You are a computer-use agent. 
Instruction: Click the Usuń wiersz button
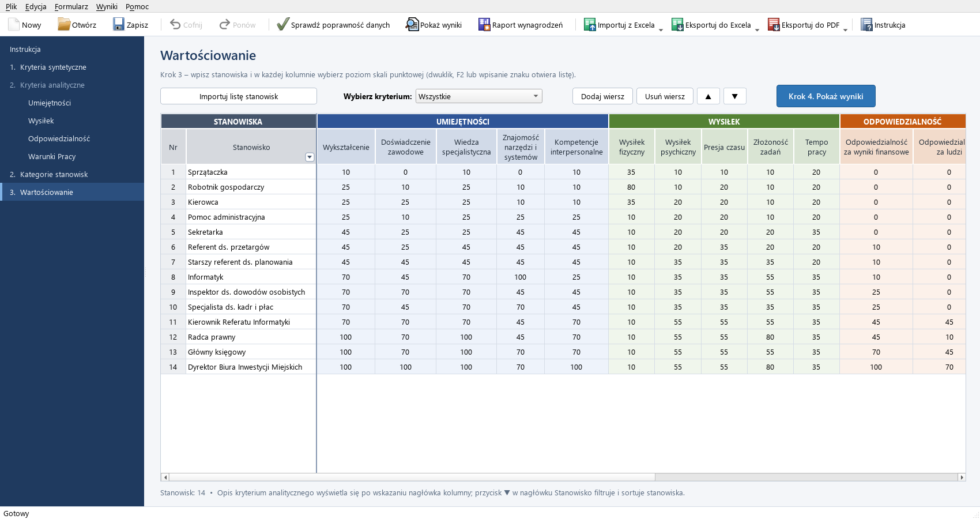pyautogui.click(x=665, y=96)
